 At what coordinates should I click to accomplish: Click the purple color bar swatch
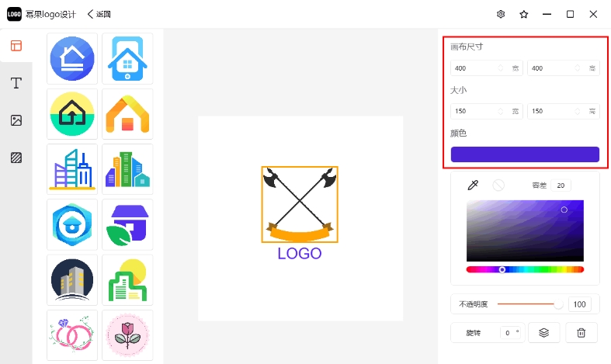pos(525,154)
